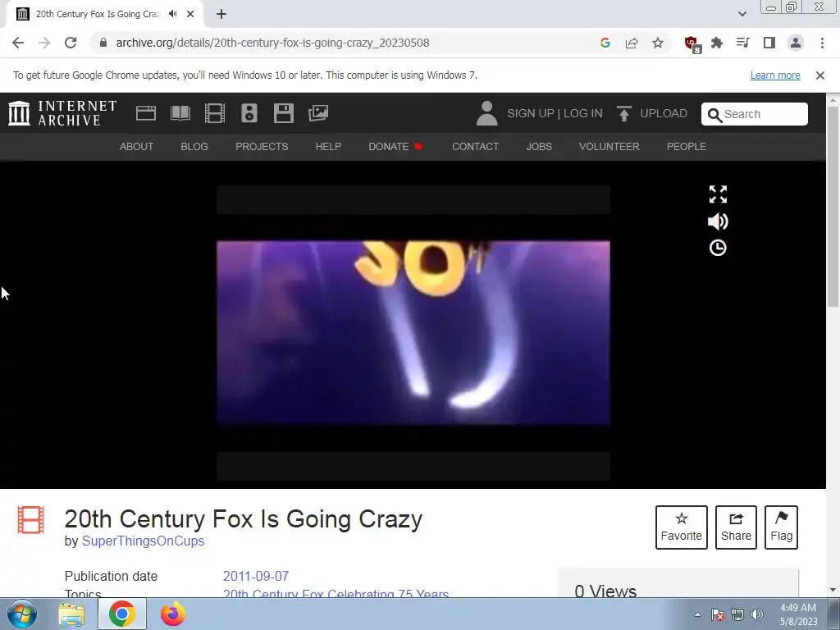Open the ABOUT menu item
840x630 pixels.
click(x=137, y=146)
